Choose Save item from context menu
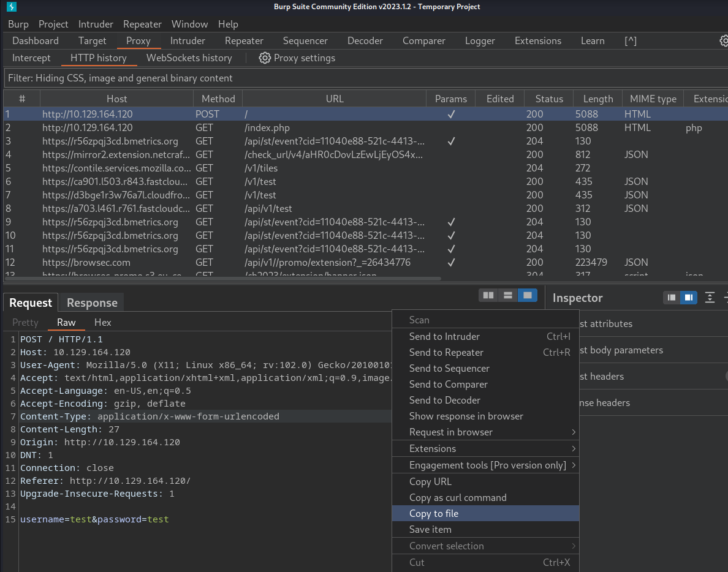 click(486, 529)
